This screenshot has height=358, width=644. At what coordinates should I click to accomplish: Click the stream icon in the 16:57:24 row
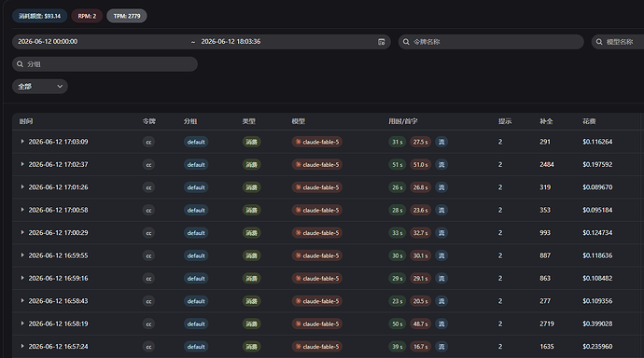click(441, 347)
